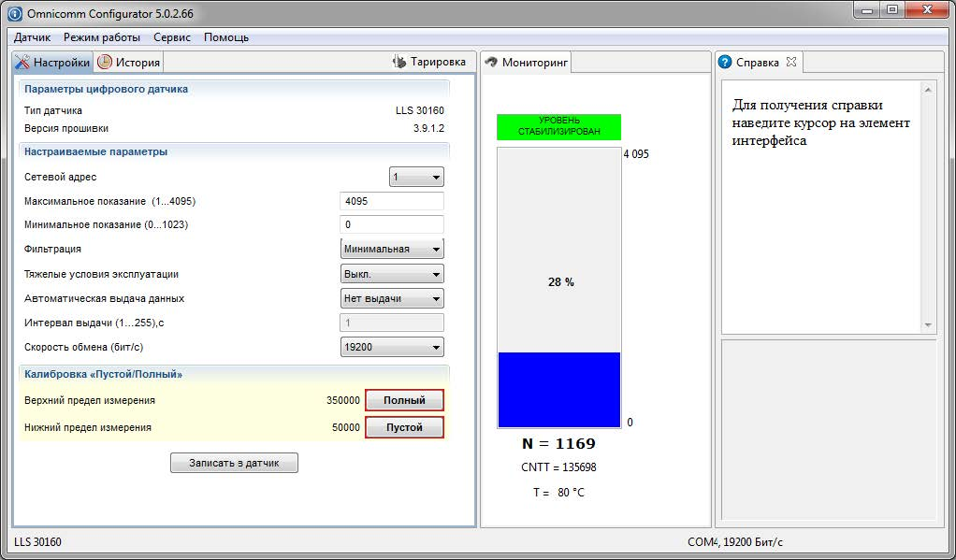Image resolution: width=956 pixels, height=560 pixels.
Task: Click the 28 % level text
Action: (x=561, y=282)
